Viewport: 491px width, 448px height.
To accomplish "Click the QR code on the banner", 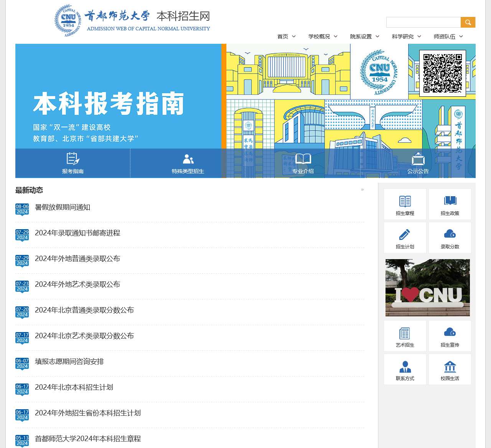I will point(443,73).
